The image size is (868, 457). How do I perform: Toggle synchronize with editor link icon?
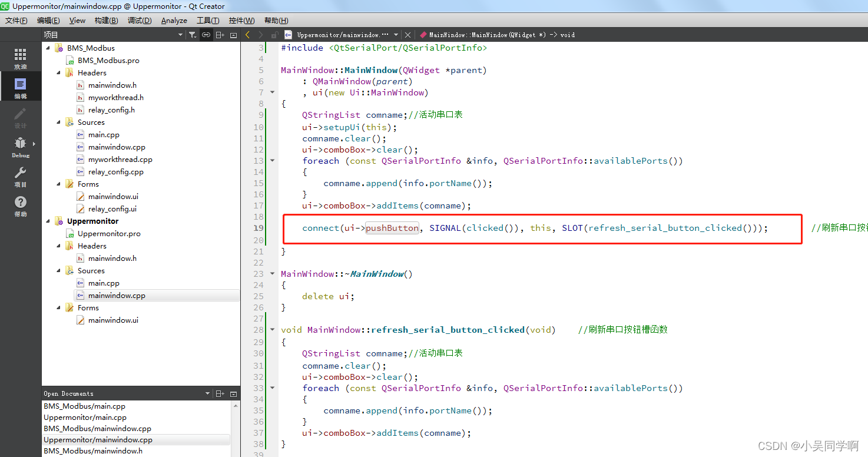pyautogui.click(x=206, y=35)
